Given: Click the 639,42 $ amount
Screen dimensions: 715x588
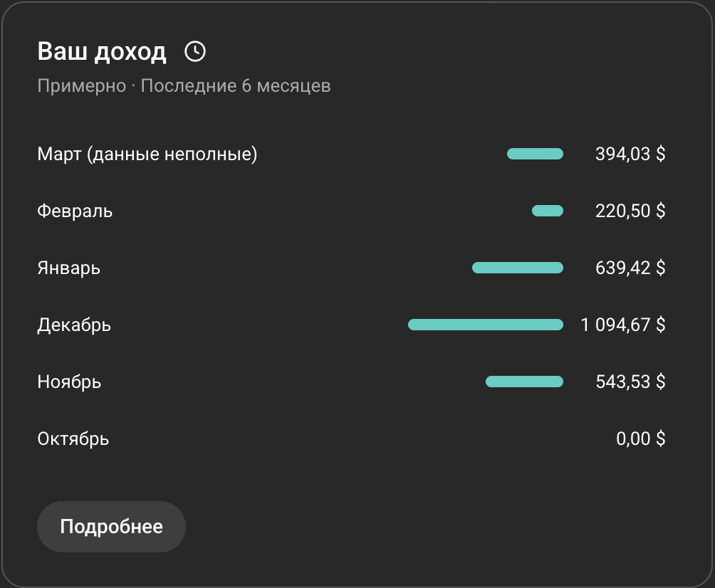Looking at the screenshot, I should pos(630,268).
